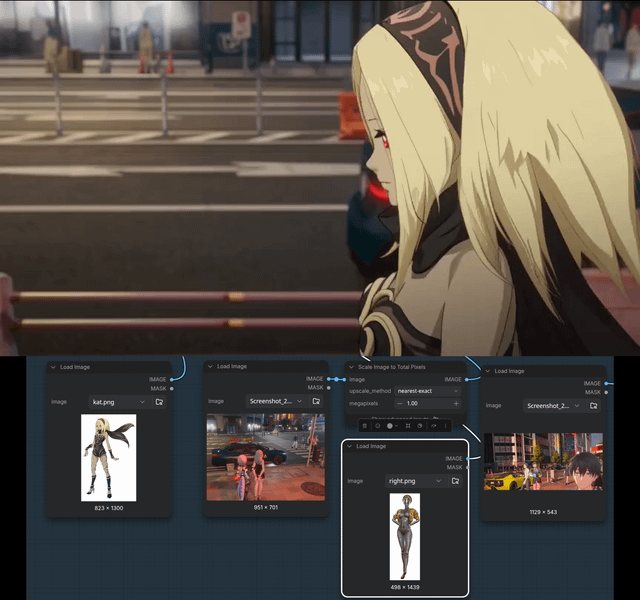
Task: Click the 823 × 1300 dimension label
Action: click(109, 508)
